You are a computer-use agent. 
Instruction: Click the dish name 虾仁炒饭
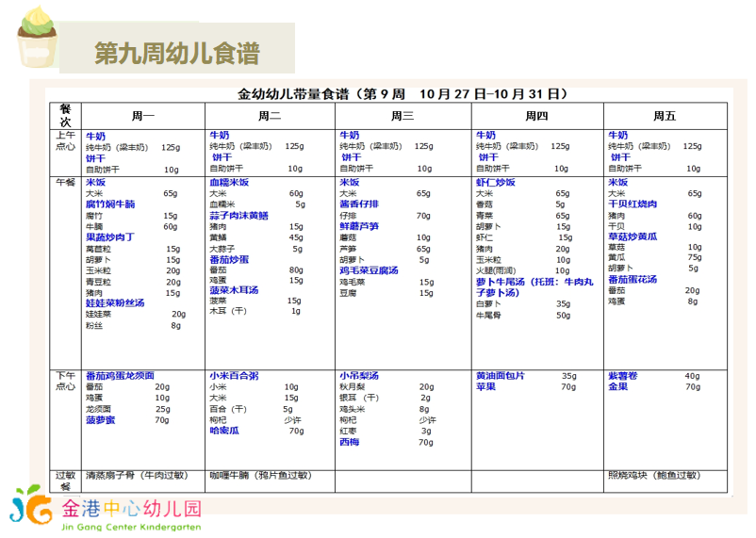click(x=496, y=182)
